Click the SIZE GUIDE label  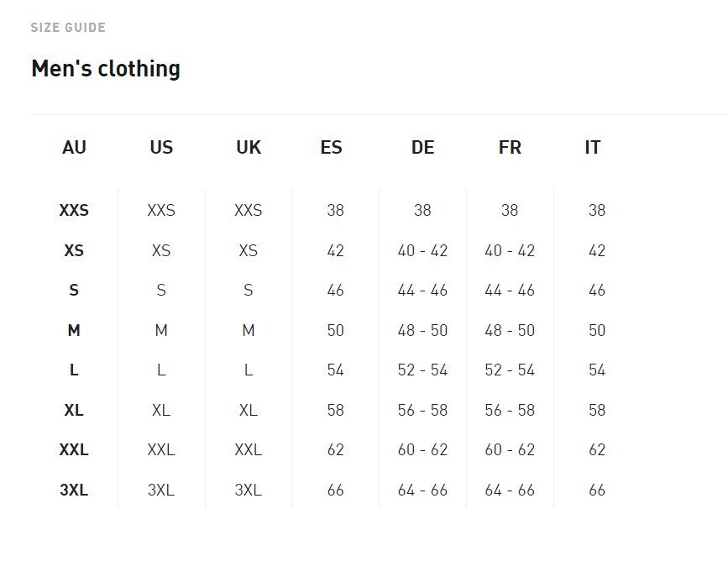pos(68,28)
